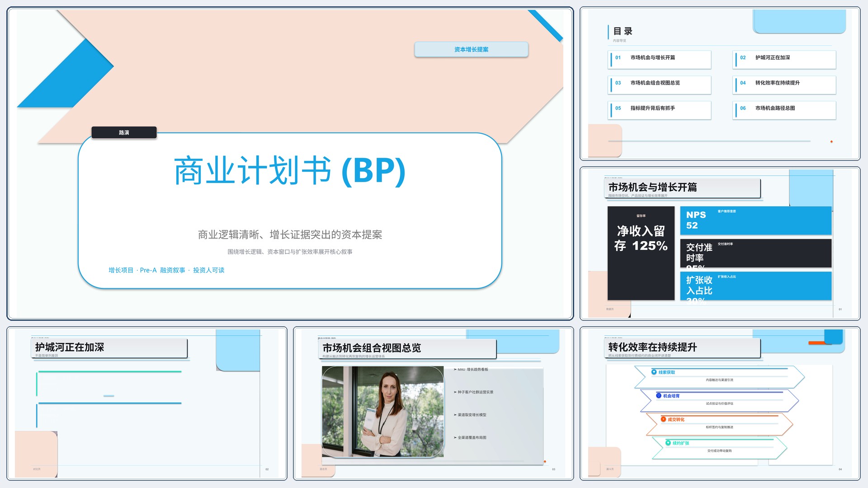This screenshot has height=488, width=868.
Task: Click the bullet 全渠道覆盖布局图
Action: pyautogui.click(x=472, y=437)
